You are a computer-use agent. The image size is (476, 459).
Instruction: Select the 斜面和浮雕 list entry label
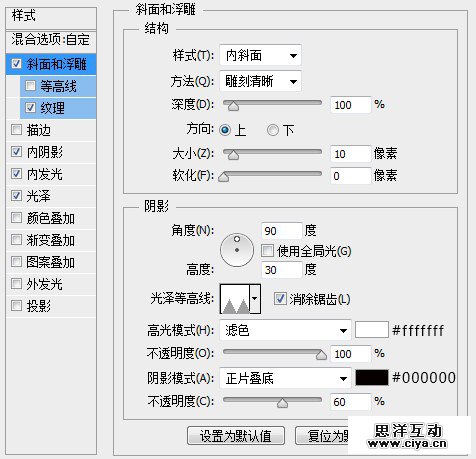[57, 64]
